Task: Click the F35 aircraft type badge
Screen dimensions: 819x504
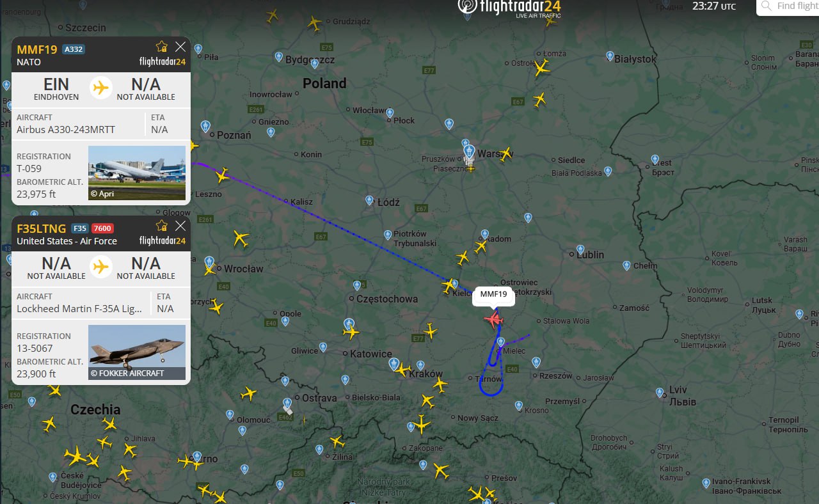Action: [x=79, y=228]
